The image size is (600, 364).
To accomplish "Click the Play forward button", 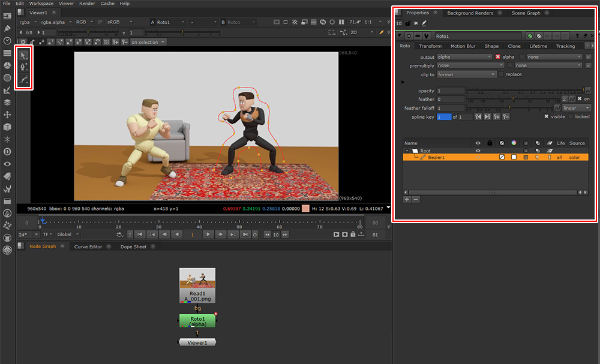I will (x=208, y=234).
